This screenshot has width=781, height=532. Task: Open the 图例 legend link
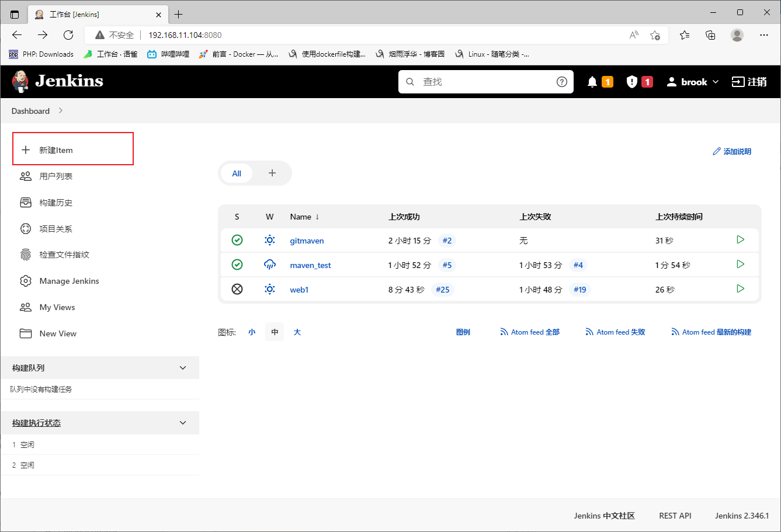463,332
